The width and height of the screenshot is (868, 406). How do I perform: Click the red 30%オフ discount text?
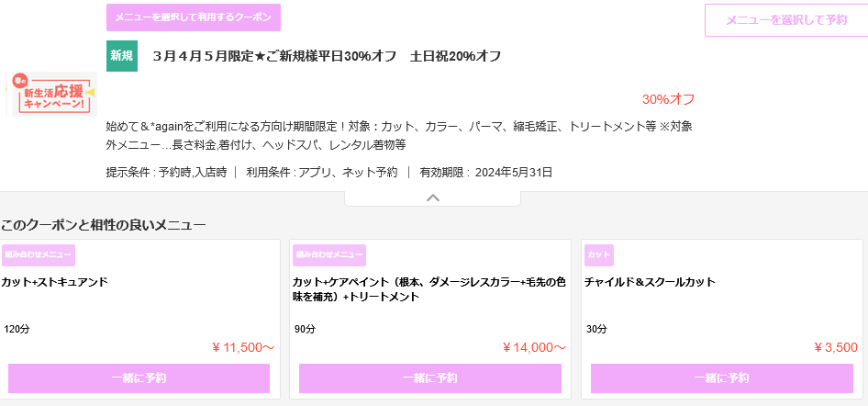click(x=668, y=99)
